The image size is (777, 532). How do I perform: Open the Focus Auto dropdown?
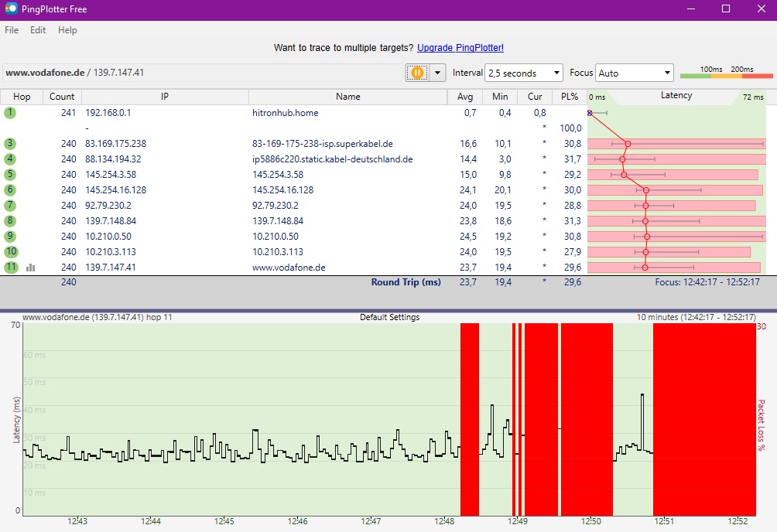pos(635,73)
